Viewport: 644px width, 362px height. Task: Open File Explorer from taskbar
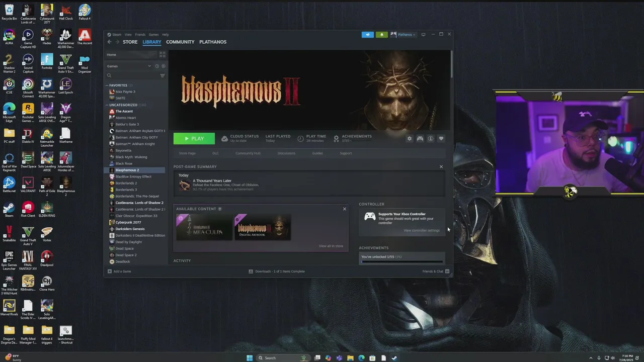350,358
